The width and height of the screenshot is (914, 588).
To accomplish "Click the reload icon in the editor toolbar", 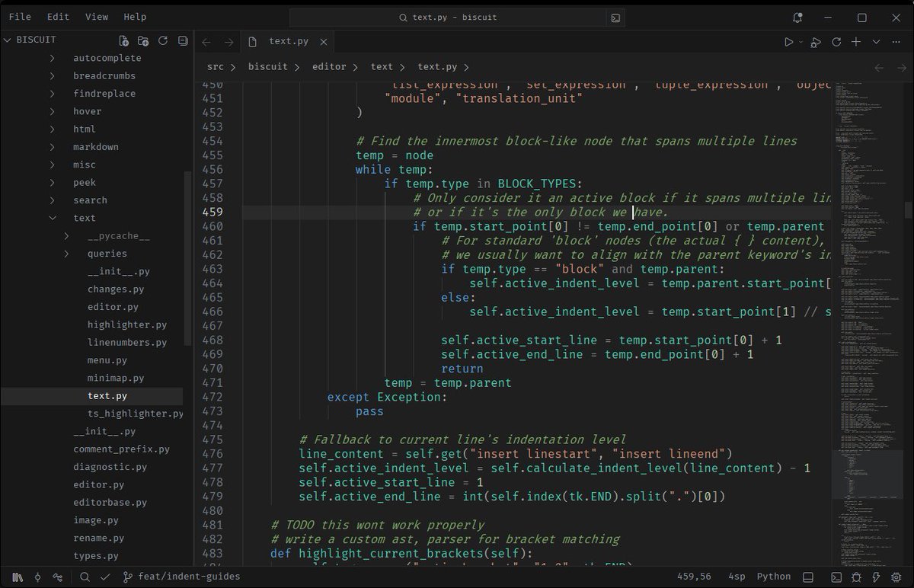I will coord(836,42).
